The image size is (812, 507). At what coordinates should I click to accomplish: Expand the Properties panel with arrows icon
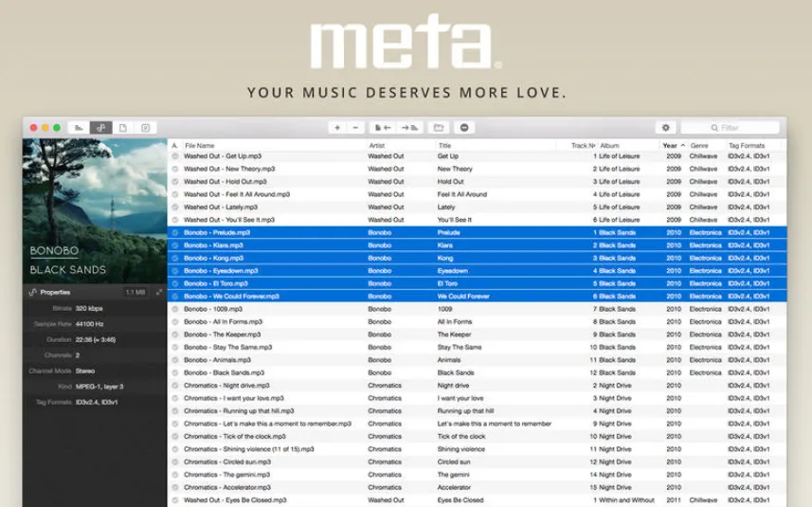(x=159, y=292)
